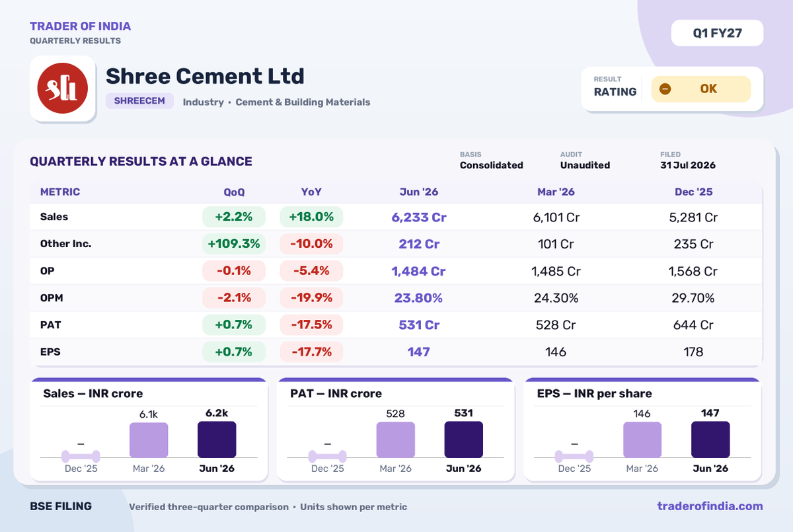Click EPS Jun '26 value 147 in table
This screenshot has height=532, width=793.
coord(419,352)
